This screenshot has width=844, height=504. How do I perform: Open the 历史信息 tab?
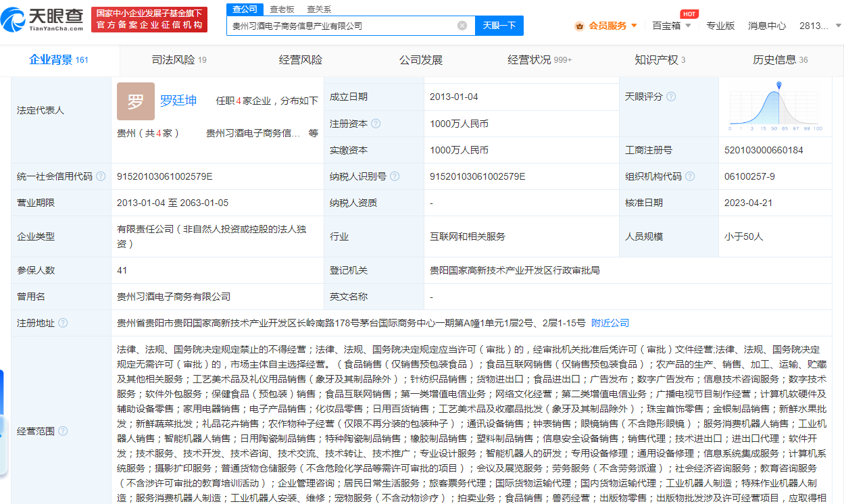pyautogui.click(x=780, y=60)
